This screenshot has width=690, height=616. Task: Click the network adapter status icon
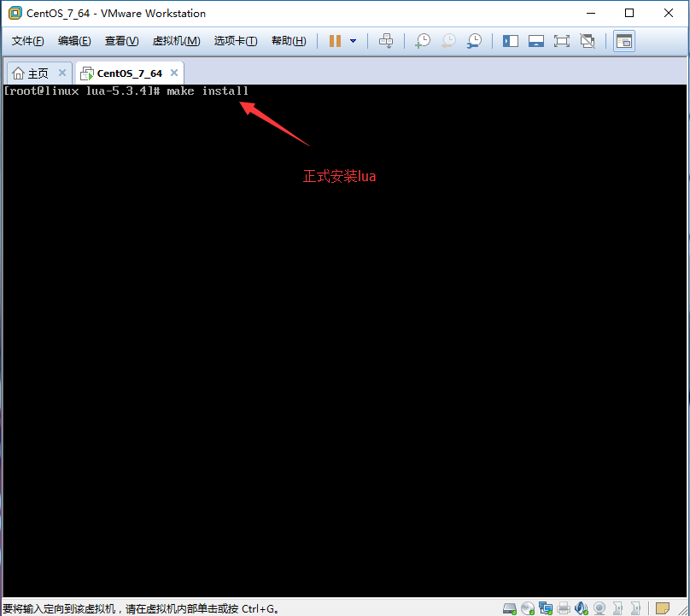(x=546, y=608)
